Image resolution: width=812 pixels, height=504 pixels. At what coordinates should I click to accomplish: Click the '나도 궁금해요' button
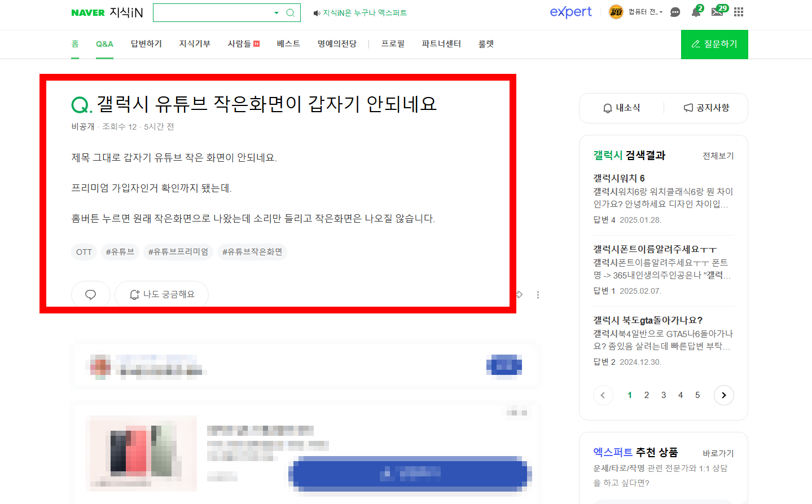[162, 295]
